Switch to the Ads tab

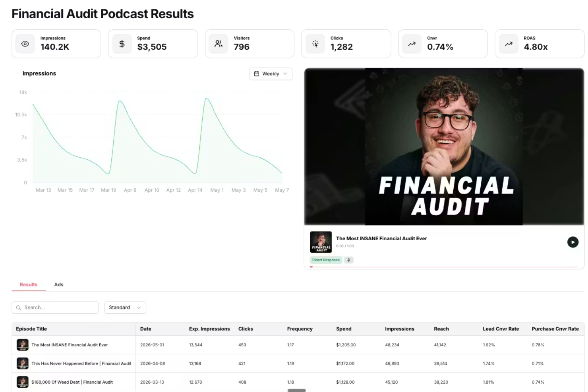[59, 284]
